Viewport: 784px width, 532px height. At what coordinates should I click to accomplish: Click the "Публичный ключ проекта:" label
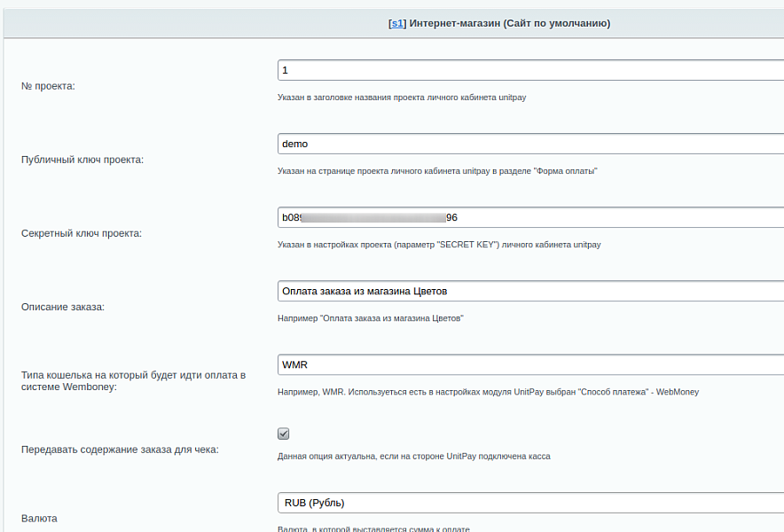click(x=82, y=160)
